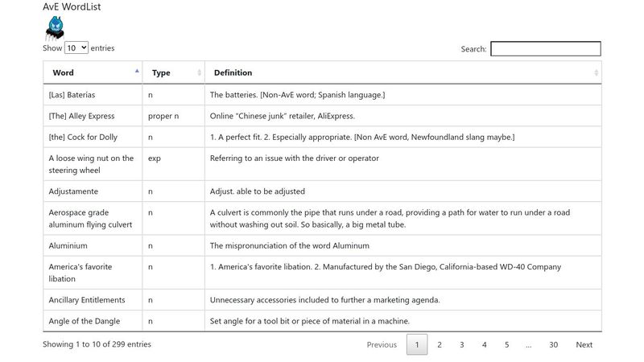The width and height of the screenshot is (644, 362).
Task: Sort table by the Type column arrow
Action: pyautogui.click(x=199, y=72)
